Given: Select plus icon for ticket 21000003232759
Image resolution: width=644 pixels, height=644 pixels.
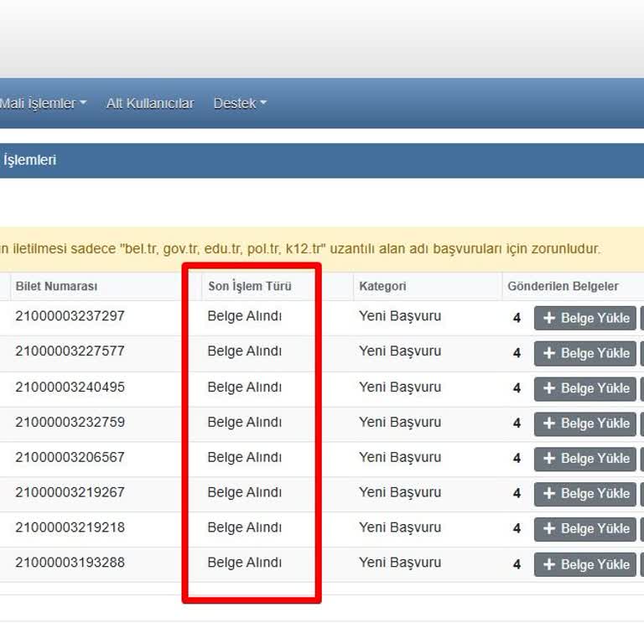Looking at the screenshot, I should [x=550, y=423].
